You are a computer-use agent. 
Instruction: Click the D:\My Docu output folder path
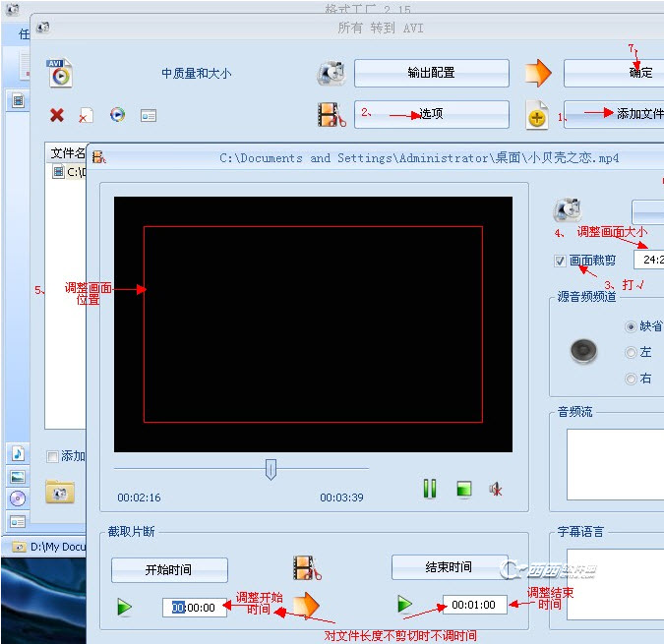(x=58, y=547)
